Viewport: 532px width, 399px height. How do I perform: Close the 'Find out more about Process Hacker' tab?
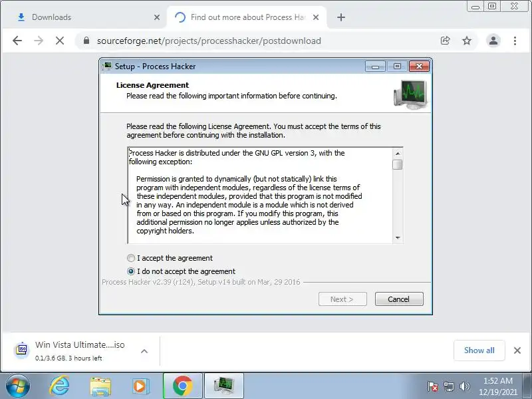coord(316,17)
